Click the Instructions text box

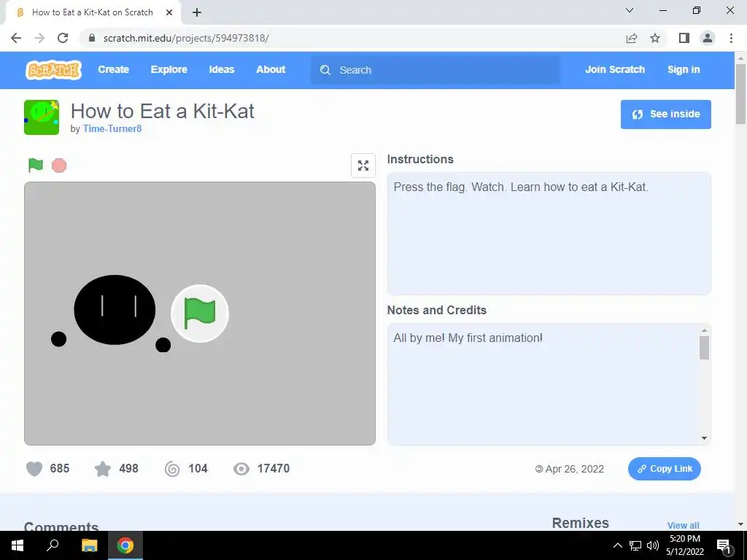(x=549, y=234)
